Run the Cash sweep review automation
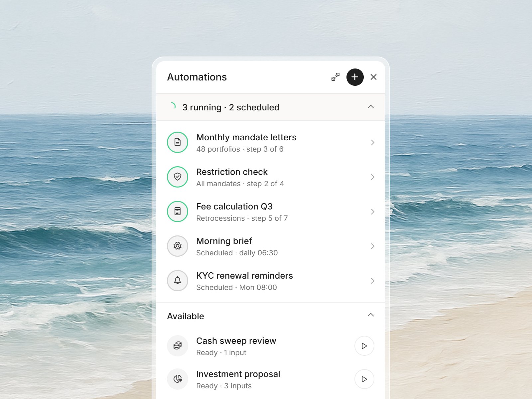The width and height of the screenshot is (532, 399). 364,346
